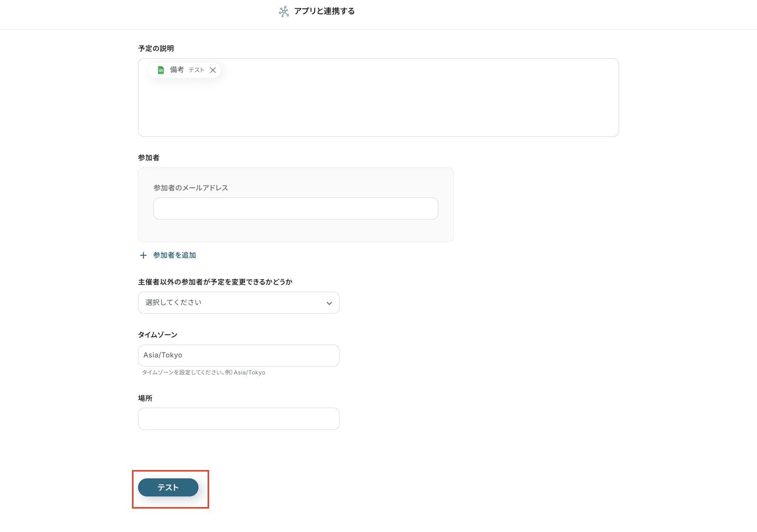Click the 参加者 section label
This screenshot has width=757, height=532.
coord(149,158)
